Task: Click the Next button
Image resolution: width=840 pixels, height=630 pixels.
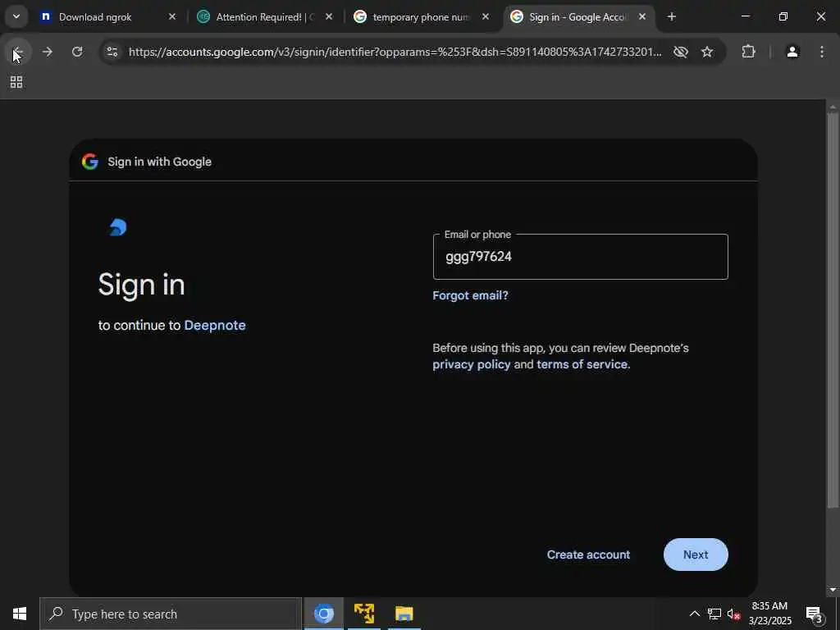Action: [x=696, y=555]
